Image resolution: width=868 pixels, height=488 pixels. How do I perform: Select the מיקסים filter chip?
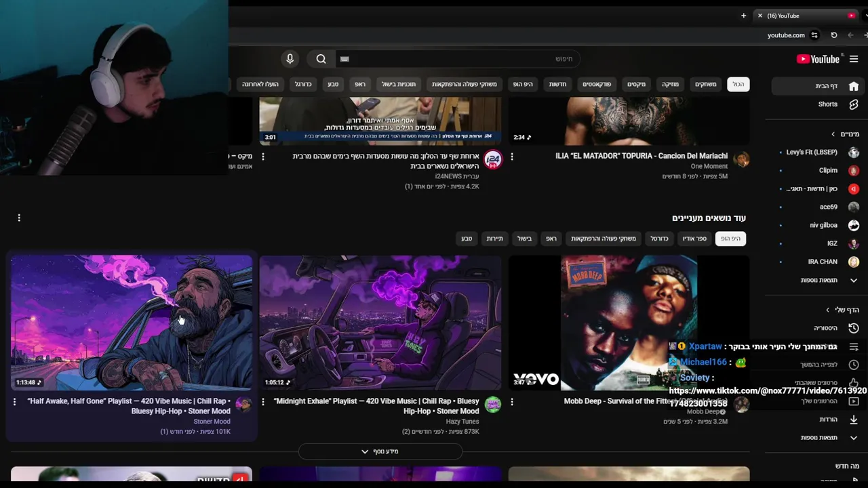click(636, 84)
